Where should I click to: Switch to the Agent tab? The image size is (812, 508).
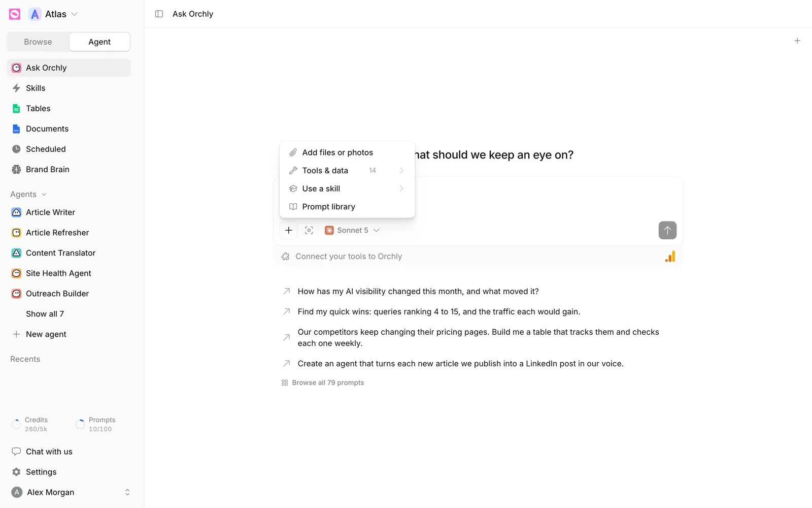pyautogui.click(x=99, y=42)
